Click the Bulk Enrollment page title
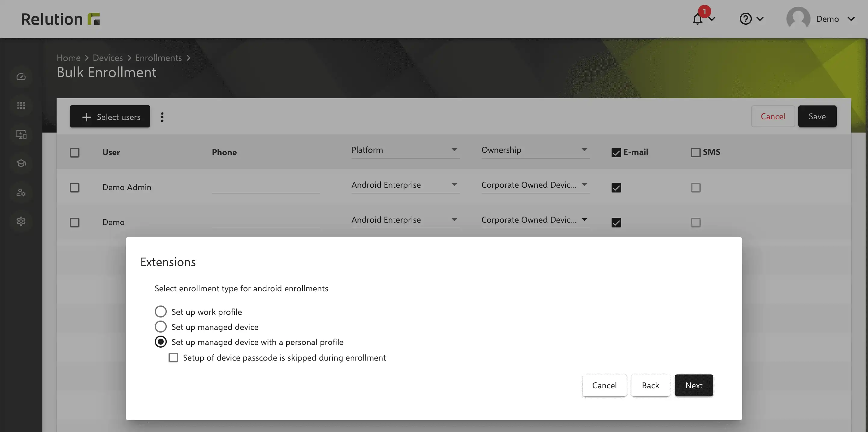Screen dimensions: 868x432 pos(107,73)
